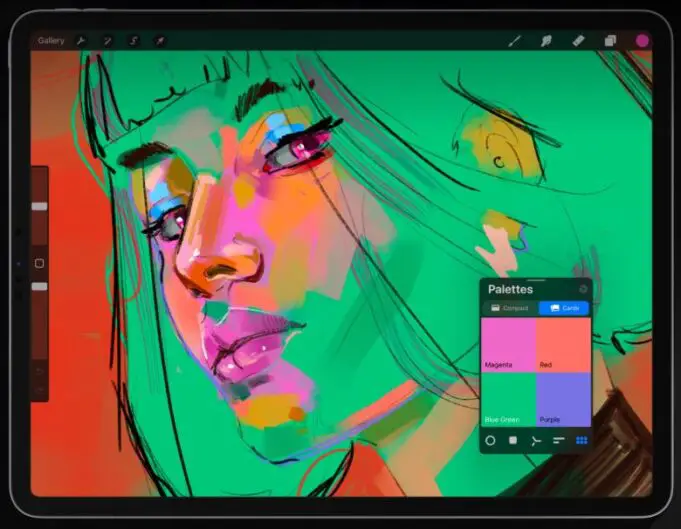Switch to the Compact palette view
Image resolution: width=681 pixels, height=529 pixels.
pos(510,308)
